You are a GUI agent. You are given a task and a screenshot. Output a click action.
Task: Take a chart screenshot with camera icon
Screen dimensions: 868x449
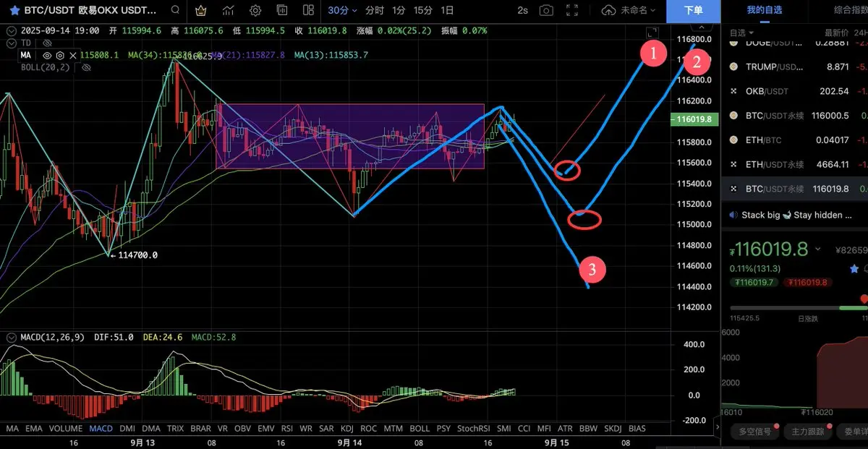pyautogui.click(x=546, y=11)
